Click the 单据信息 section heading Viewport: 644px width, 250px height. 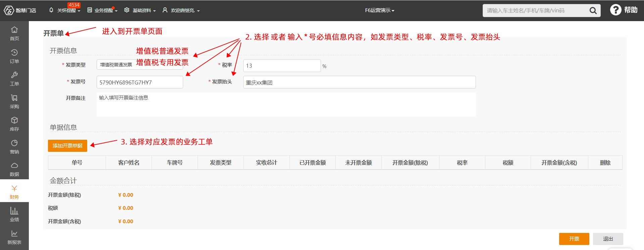pyautogui.click(x=63, y=127)
